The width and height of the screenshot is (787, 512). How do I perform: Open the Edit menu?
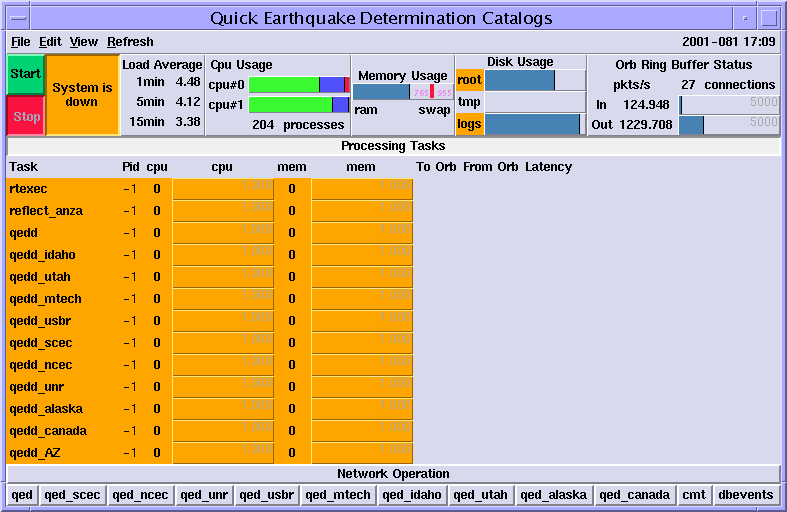(50, 42)
